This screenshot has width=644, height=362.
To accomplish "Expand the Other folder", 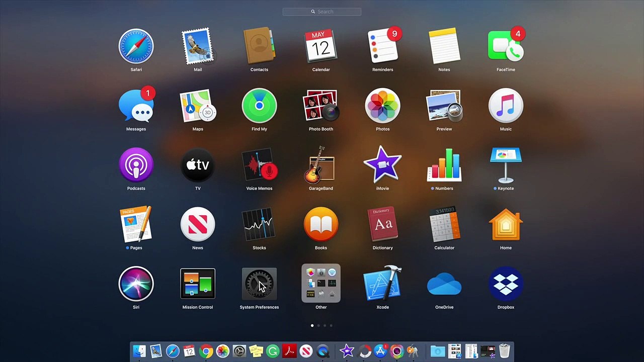I will tap(321, 284).
